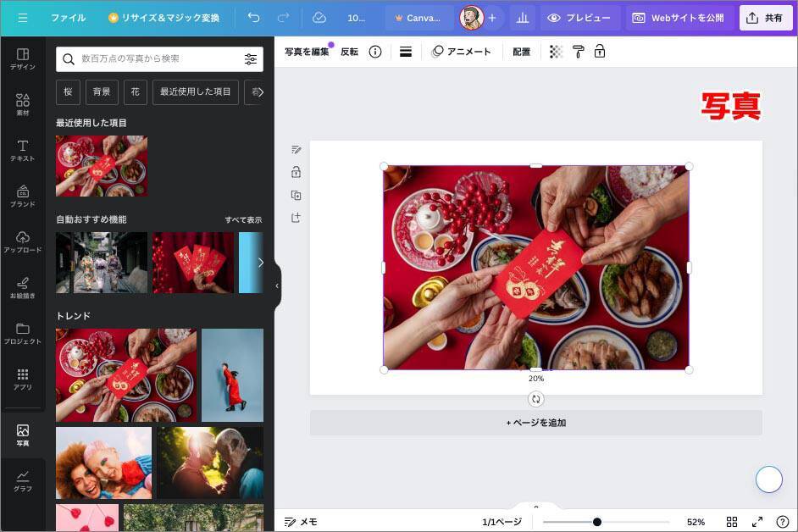
Task: Click the copy style paint roller icon
Action: point(578,52)
